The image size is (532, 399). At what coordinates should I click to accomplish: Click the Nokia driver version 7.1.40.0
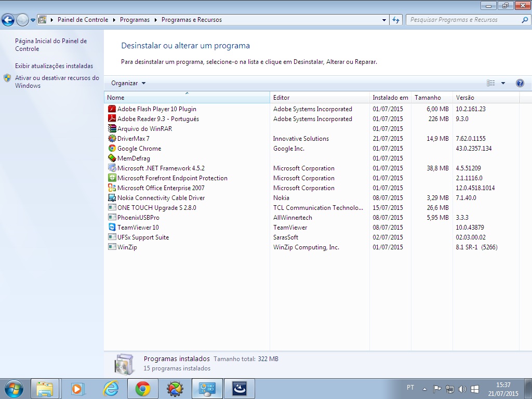(466, 197)
